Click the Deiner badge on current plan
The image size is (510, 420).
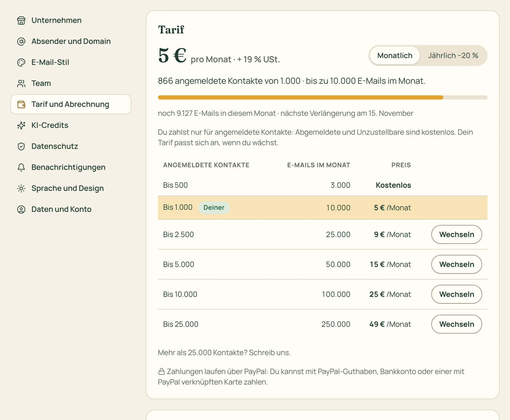point(214,208)
